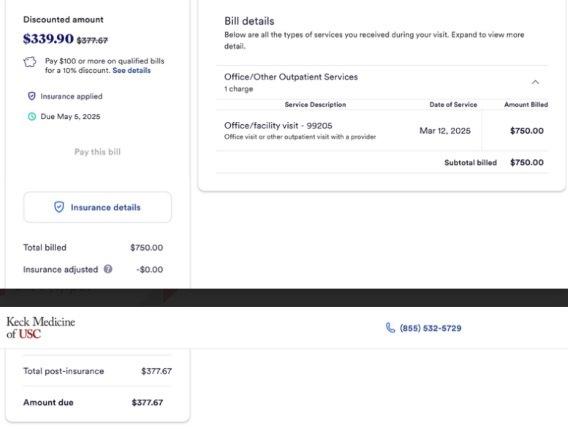568x429 pixels.
Task: Open the See details discount link
Action: 131,70
